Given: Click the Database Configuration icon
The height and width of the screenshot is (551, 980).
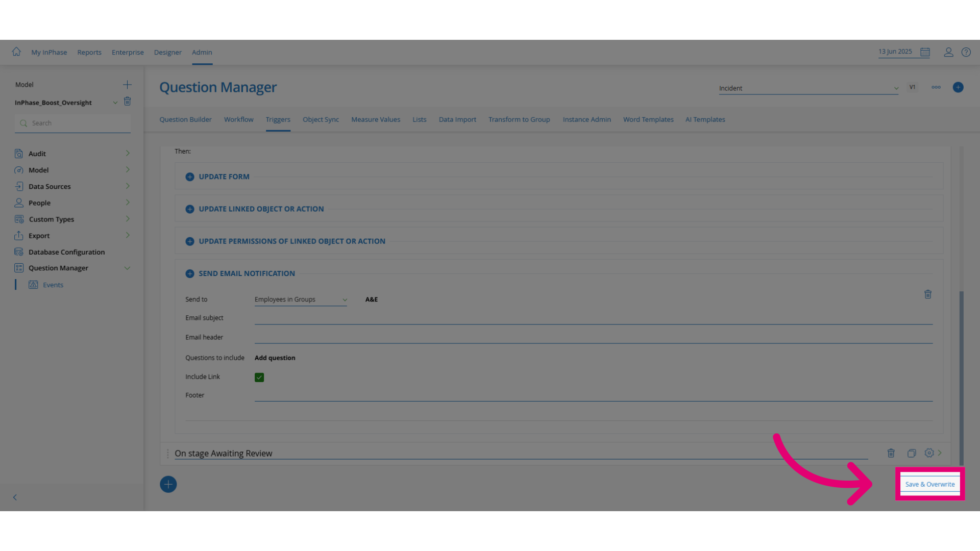Looking at the screenshot, I should (19, 252).
